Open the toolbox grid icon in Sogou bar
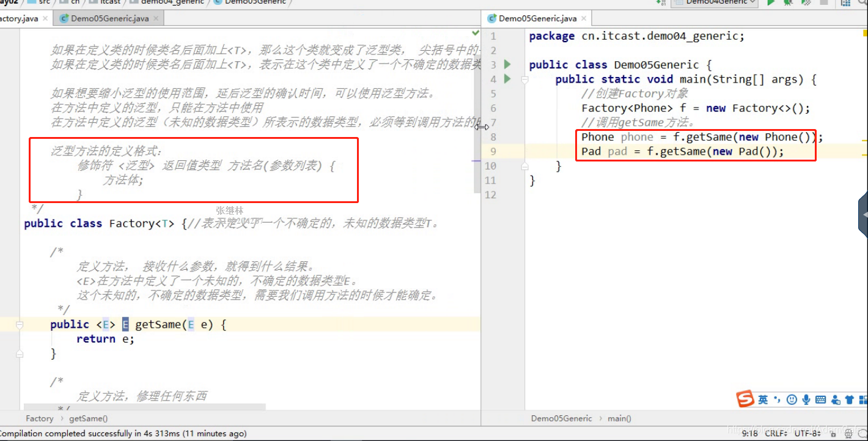 (862, 399)
